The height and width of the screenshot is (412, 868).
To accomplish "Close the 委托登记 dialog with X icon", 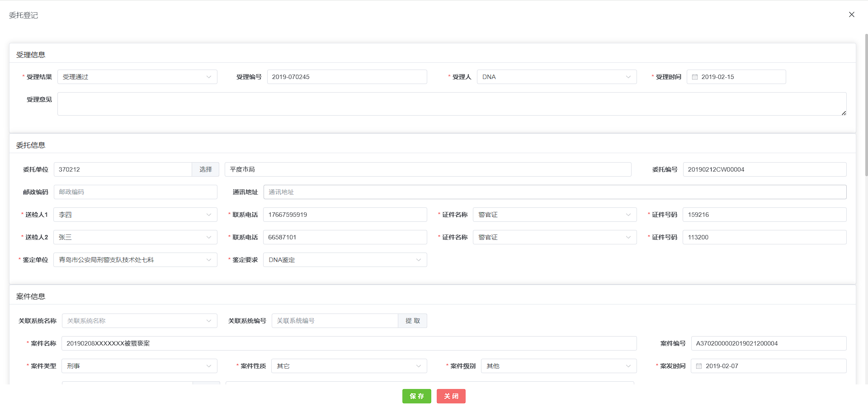I will coord(851,14).
